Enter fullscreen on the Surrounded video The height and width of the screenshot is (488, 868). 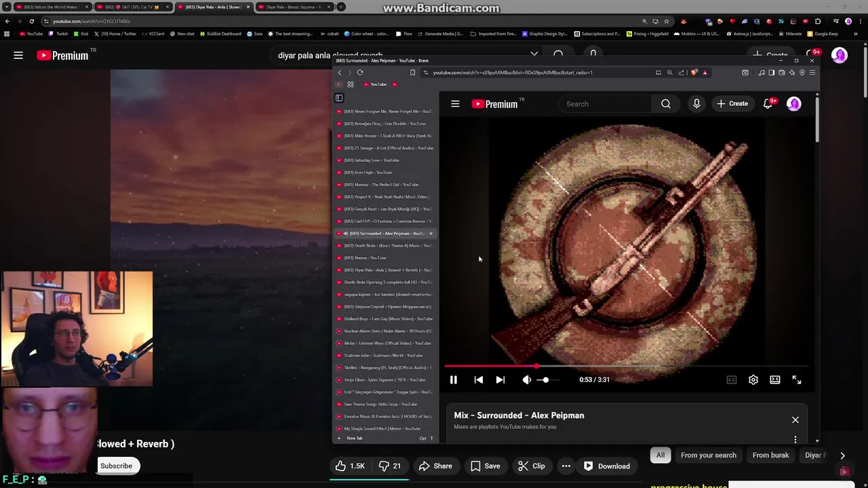pos(797,380)
